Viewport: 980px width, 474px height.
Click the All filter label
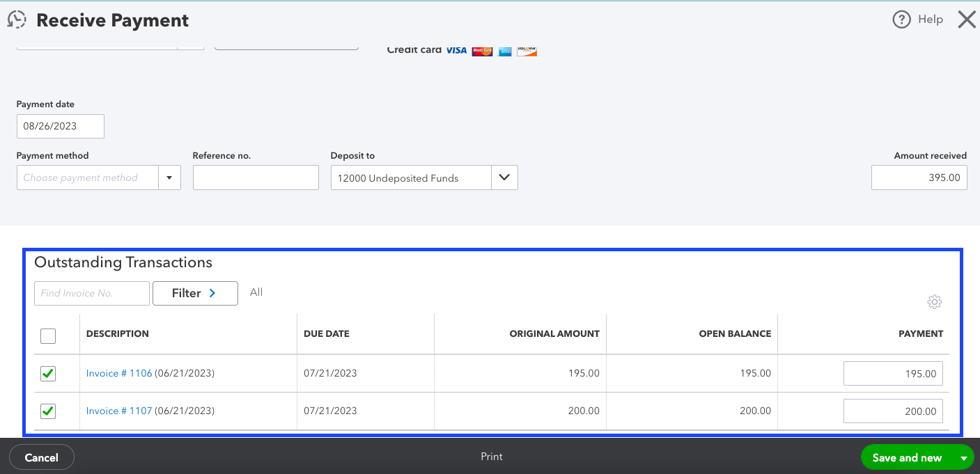256,292
